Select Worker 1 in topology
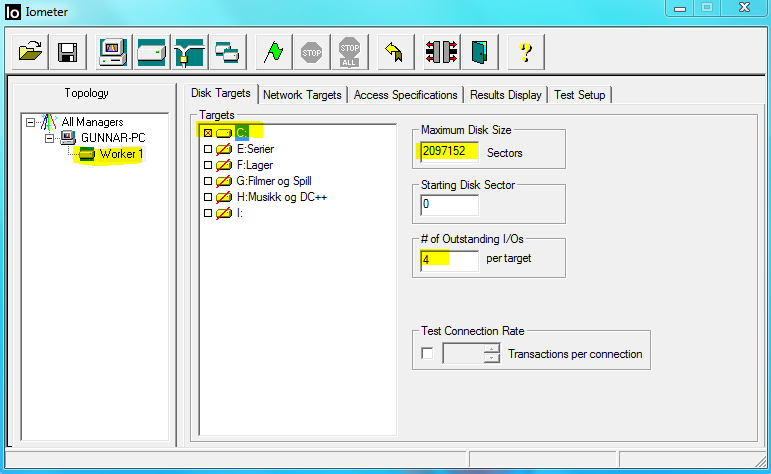Screen dimensions: 771x474 (x=121, y=154)
